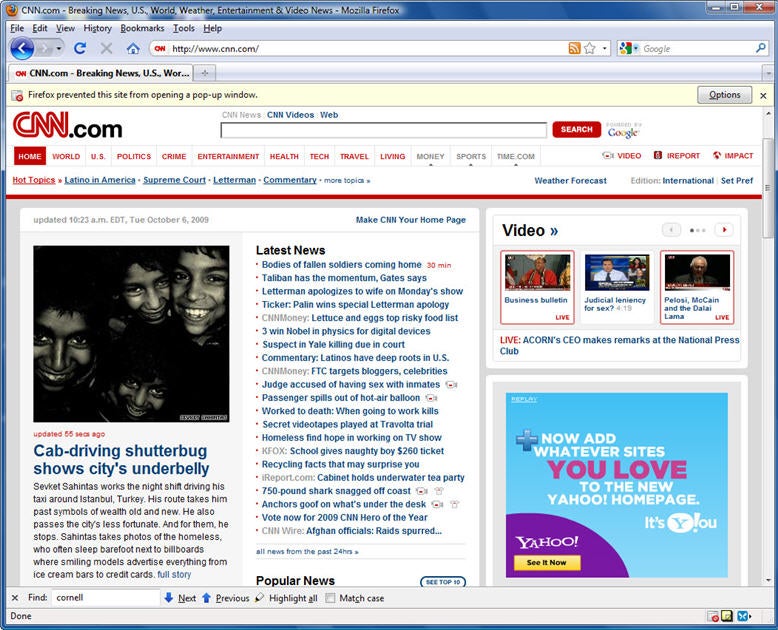
Task: Click the URL address bar
Action: tap(367, 49)
